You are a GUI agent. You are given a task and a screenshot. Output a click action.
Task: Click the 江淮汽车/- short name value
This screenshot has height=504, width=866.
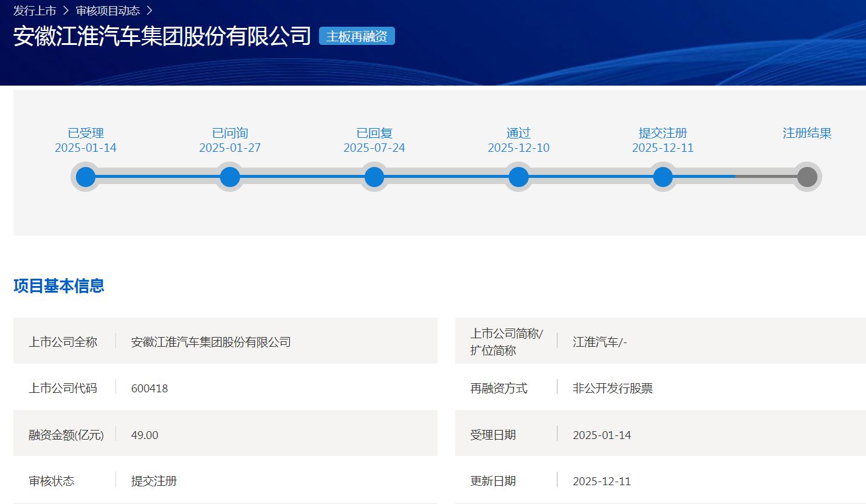coord(600,342)
